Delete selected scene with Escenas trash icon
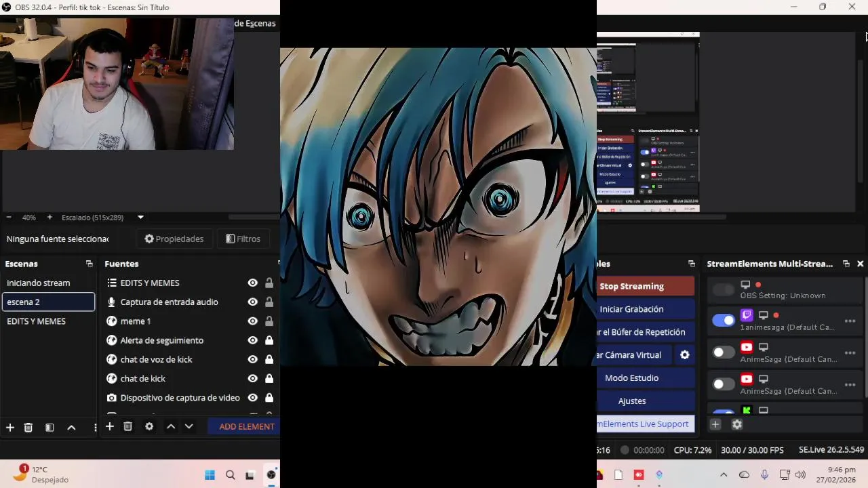Image resolution: width=868 pixels, height=488 pixels. pos(28,428)
